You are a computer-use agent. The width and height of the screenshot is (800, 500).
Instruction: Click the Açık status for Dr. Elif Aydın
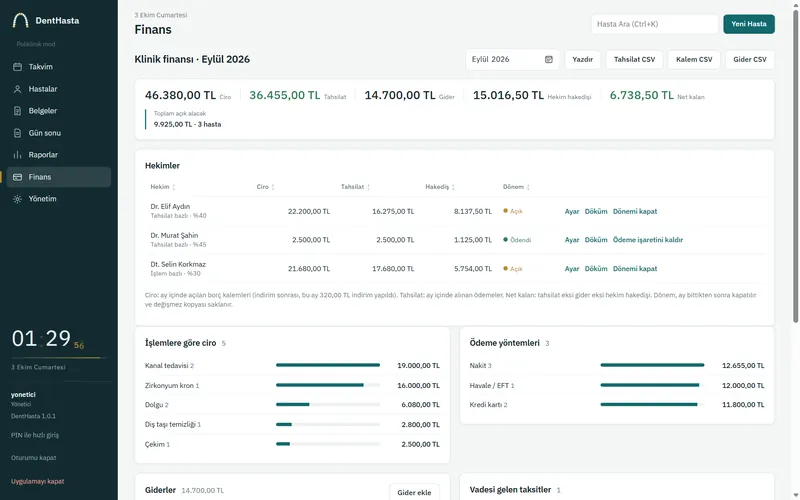click(x=513, y=211)
